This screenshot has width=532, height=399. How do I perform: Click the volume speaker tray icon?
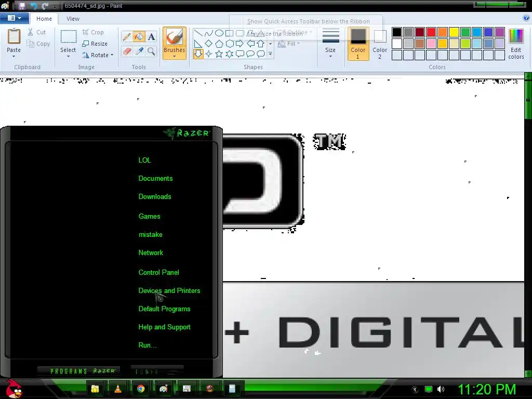pyautogui.click(x=441, y=389)
